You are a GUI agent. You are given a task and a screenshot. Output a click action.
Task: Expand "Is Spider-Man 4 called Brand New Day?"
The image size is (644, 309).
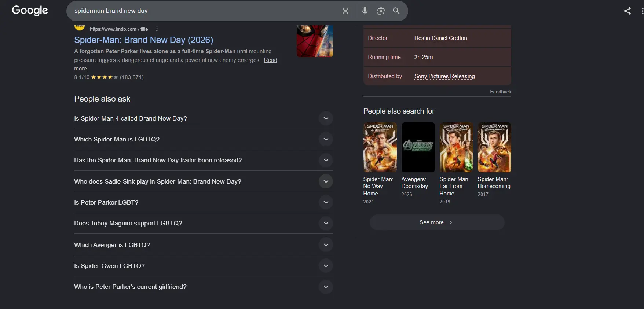[204, 118]
